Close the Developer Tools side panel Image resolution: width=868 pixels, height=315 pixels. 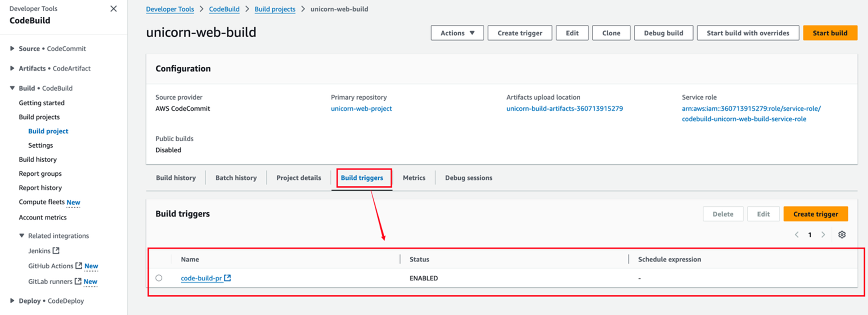(114, 9)
